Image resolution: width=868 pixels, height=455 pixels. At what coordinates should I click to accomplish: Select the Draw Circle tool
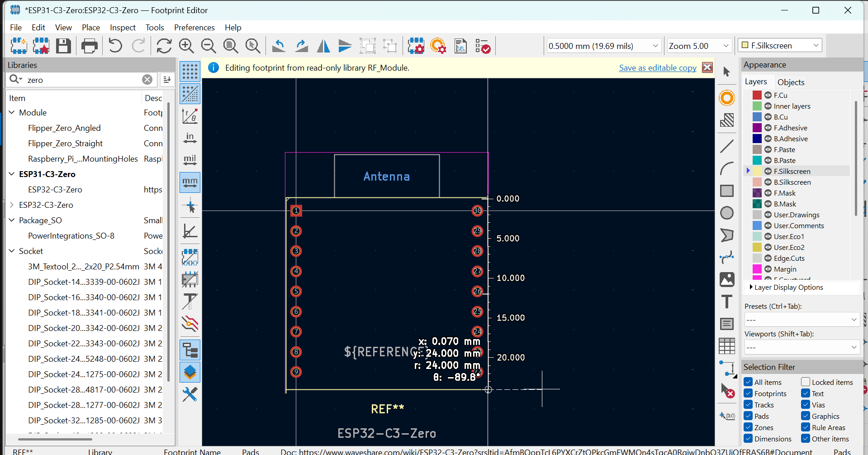point(726,213)
